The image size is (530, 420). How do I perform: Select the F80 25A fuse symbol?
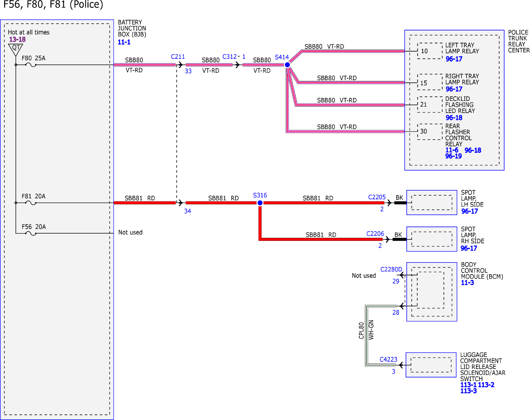click(31, 65)
